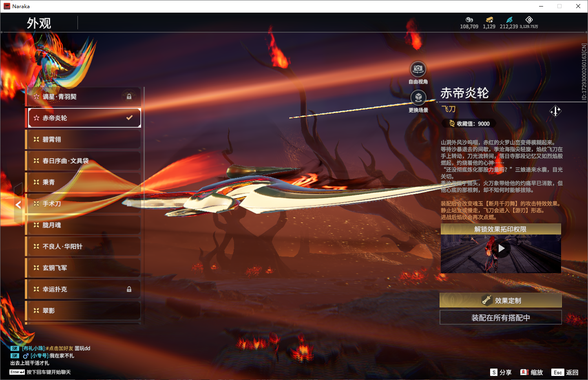The image size is (588, 380).
Task: Pick the 玄铜飞军 skin
Action: click(84, 268)
